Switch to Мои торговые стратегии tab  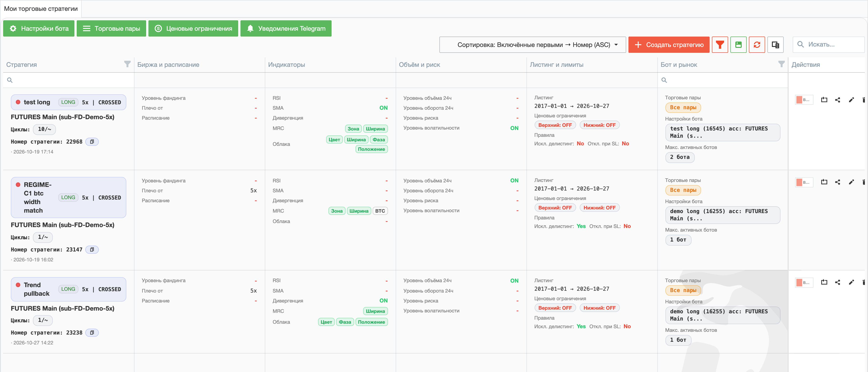41,9
